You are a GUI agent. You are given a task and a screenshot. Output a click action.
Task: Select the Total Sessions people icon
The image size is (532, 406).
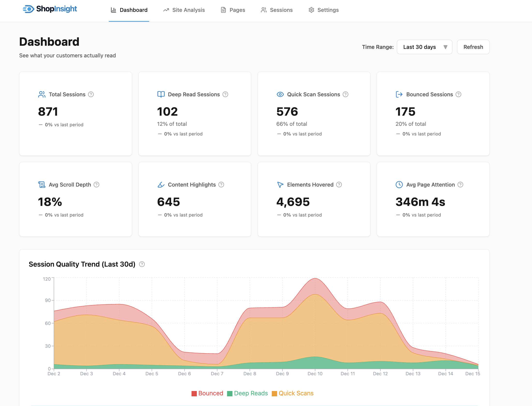click(x=42, y=94)
